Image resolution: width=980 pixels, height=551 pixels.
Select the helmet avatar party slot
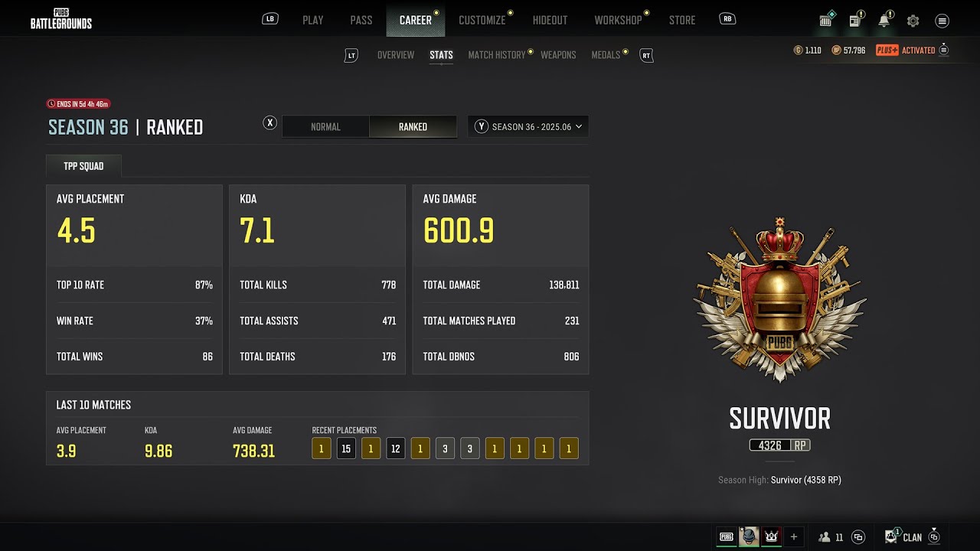(x=749, y=536)
